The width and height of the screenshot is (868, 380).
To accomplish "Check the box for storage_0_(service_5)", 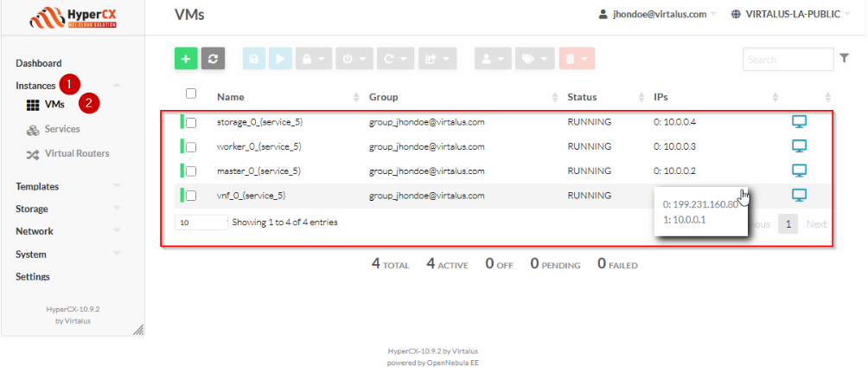I will (x=191, y=123).
